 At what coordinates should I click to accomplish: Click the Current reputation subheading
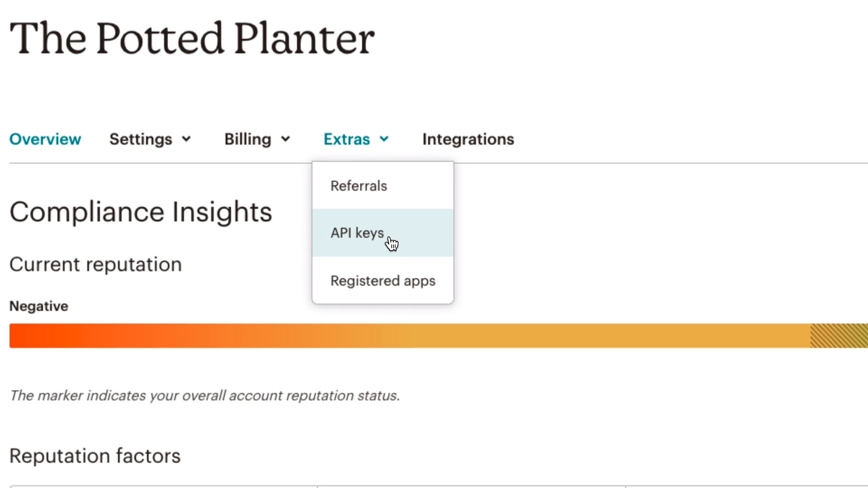[95, 264]
